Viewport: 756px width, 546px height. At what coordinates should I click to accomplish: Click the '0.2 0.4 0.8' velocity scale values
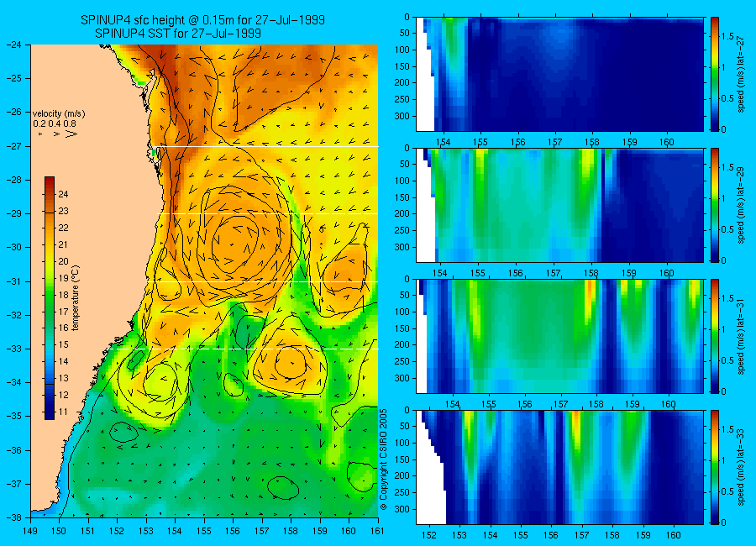[x=55, y=123]
